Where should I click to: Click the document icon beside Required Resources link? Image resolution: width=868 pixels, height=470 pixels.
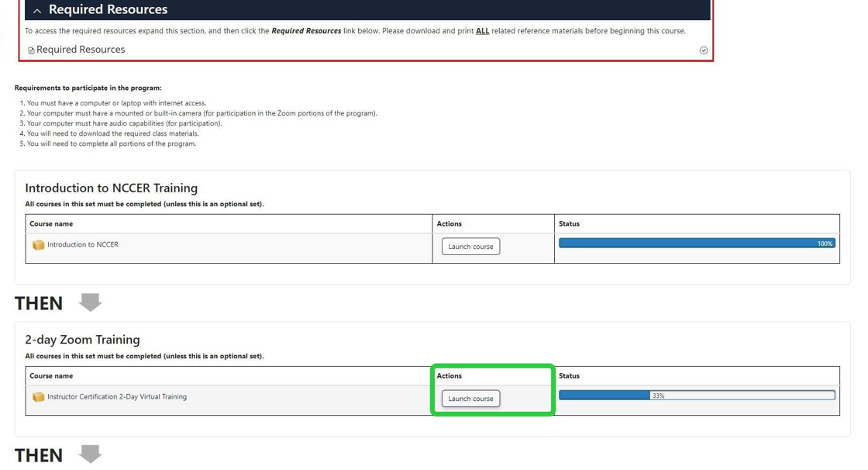[31, 50]
